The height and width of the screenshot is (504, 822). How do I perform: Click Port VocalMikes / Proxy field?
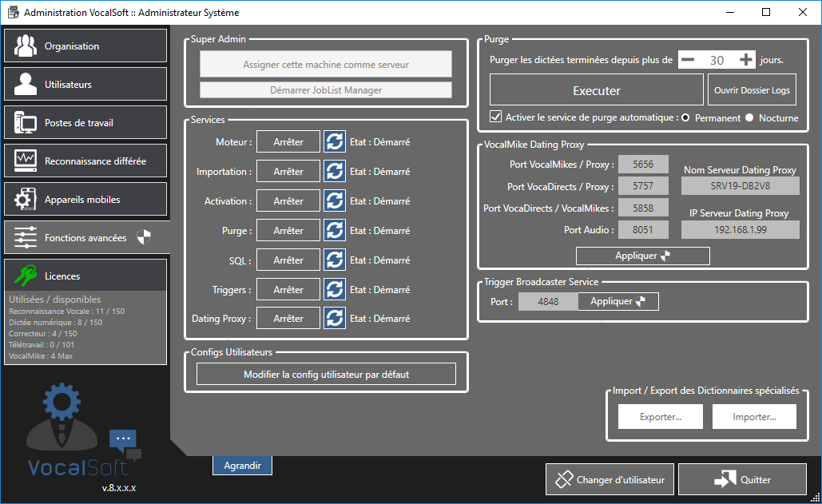pos(643,165)
